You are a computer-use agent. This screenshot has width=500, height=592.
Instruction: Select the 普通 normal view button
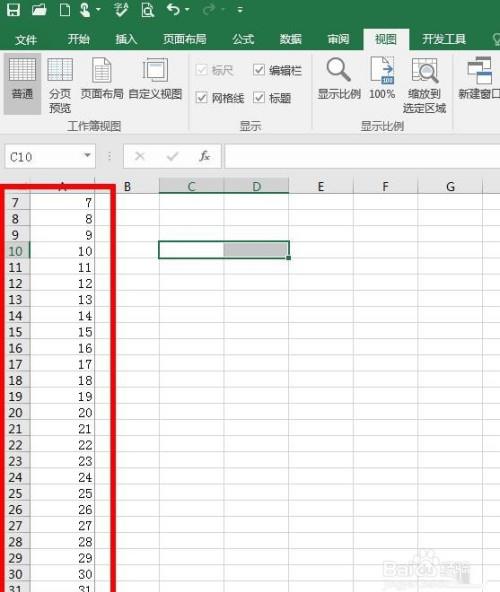click(x=22, y=83)
